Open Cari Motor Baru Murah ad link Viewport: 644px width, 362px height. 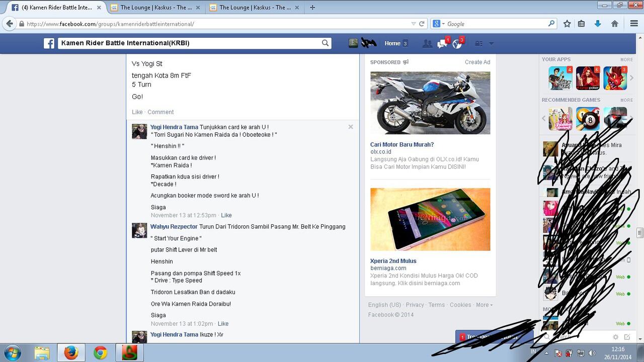point(402,145)
